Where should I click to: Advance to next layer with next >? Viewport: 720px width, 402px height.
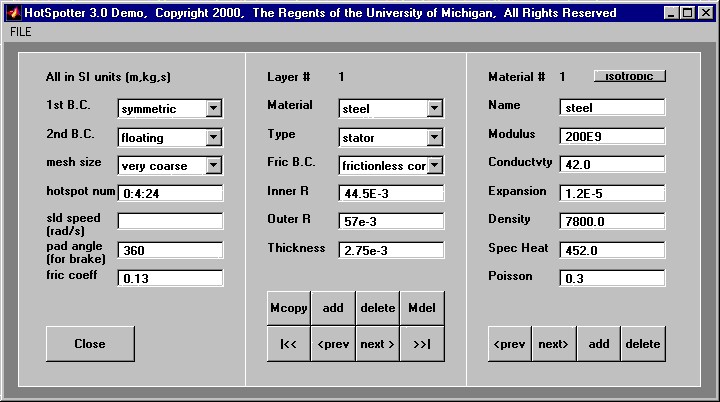pyautogui.click(x=377, y=344)
